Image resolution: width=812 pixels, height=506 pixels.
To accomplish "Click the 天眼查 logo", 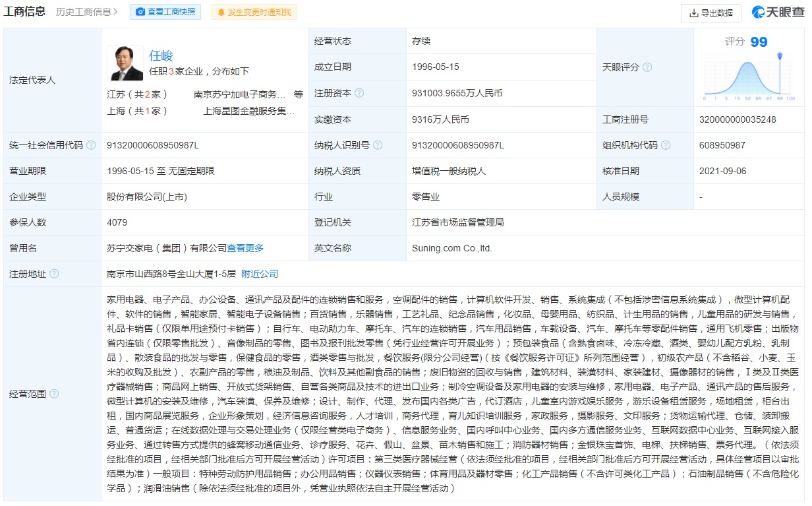I will [x=778, y=13].
